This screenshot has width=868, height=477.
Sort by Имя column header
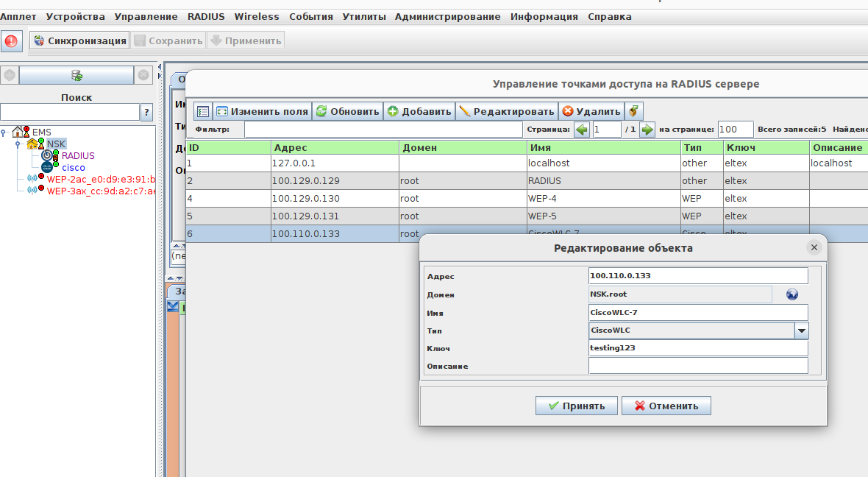click(604, 147)
